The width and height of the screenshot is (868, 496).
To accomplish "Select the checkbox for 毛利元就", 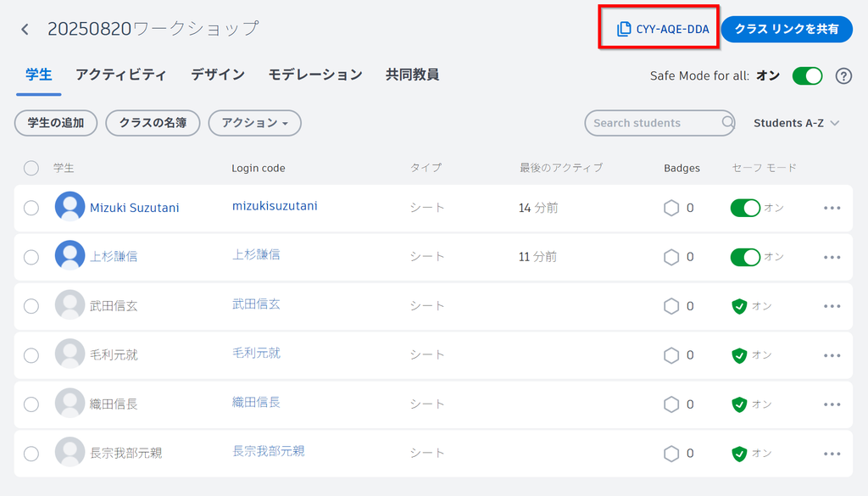I will click(x=31, y=355).
